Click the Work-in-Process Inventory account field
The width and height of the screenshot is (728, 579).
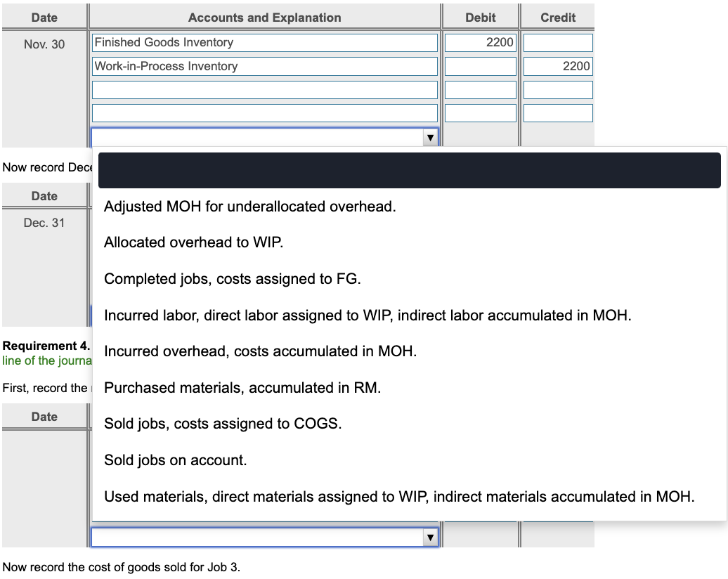tap(265, 65)
